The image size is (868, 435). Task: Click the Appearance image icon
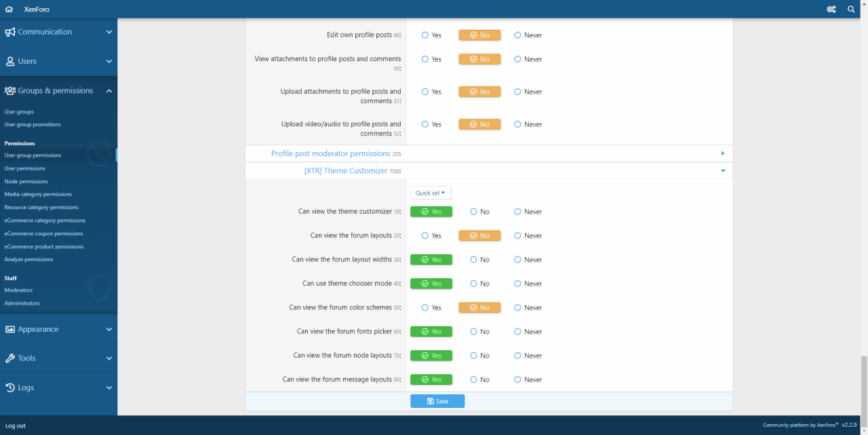tap(10, 329)
